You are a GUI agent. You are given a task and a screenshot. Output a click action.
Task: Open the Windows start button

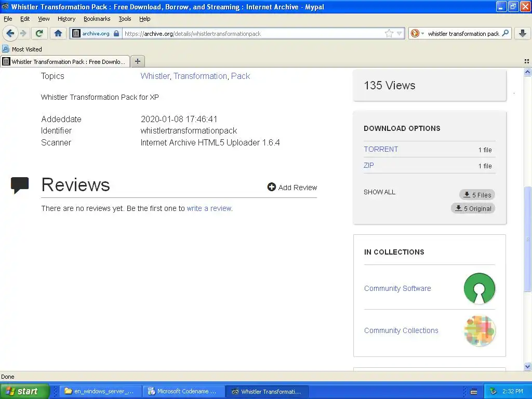24,391
